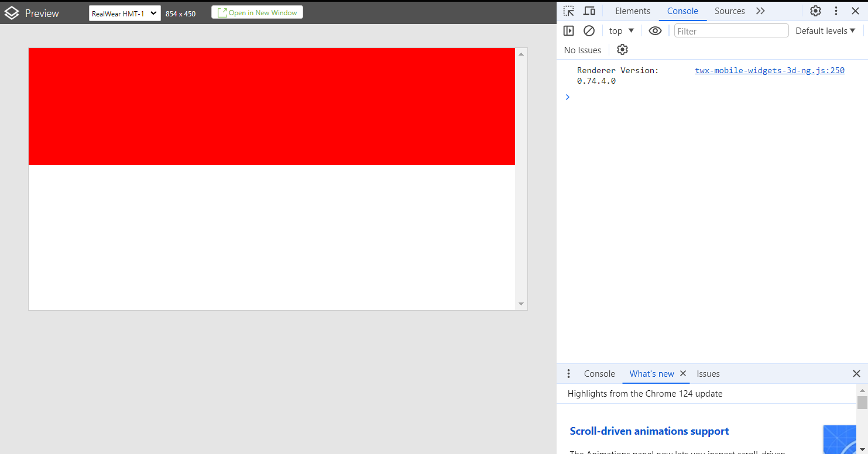Follow the twx-mobile-widgets-3d-ng.js link
This screenshot has width=868, height=454.
(769, 70)
